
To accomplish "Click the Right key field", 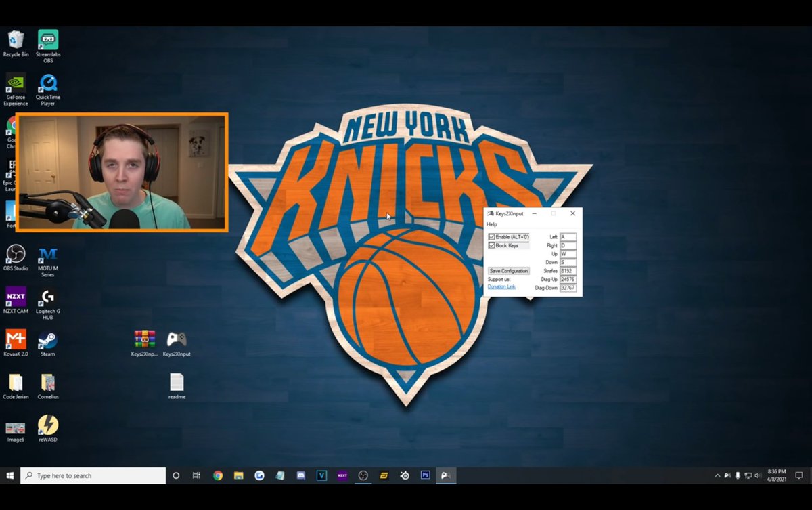I will point(568,245).
